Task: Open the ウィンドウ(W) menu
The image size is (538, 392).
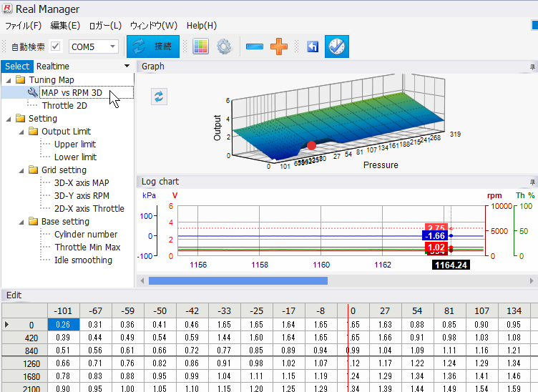Action: point(154,26)
